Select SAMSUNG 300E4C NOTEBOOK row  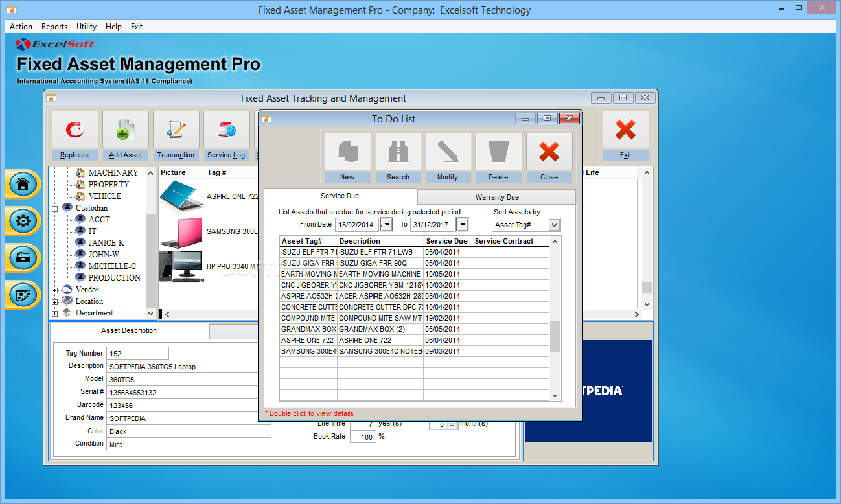[x=415, y=351]
